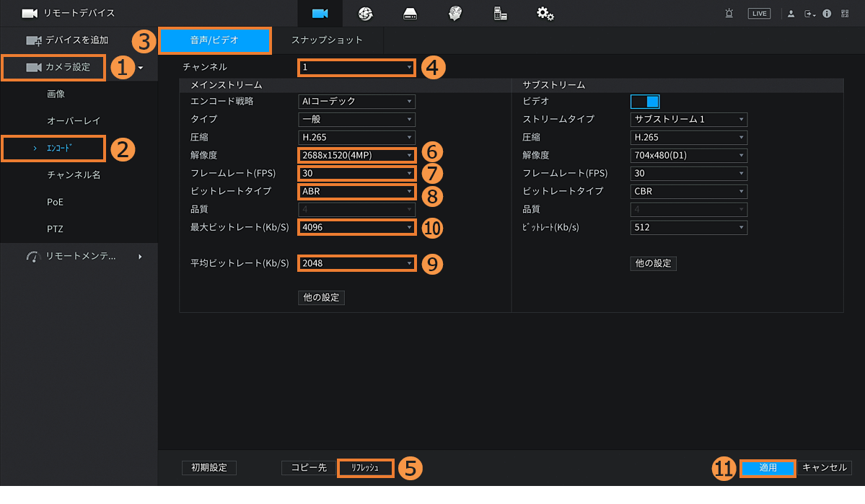Click main stream 他の設定 button

[x=321, y=298]
